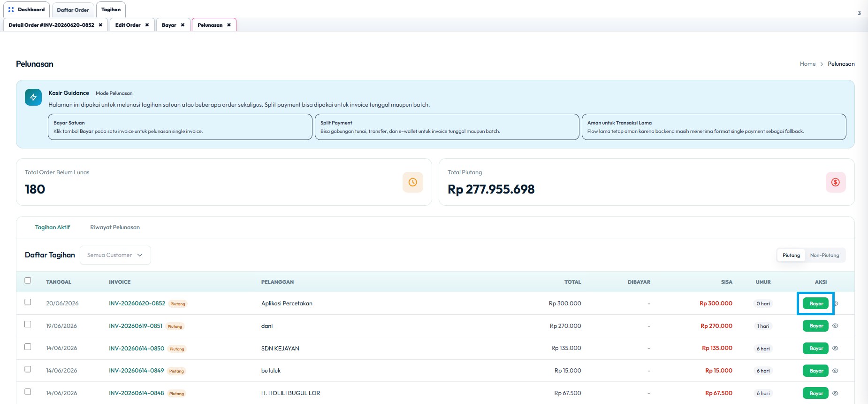Switch to the Daftar Order tab
868x404 pixels.
coord(73,10)
